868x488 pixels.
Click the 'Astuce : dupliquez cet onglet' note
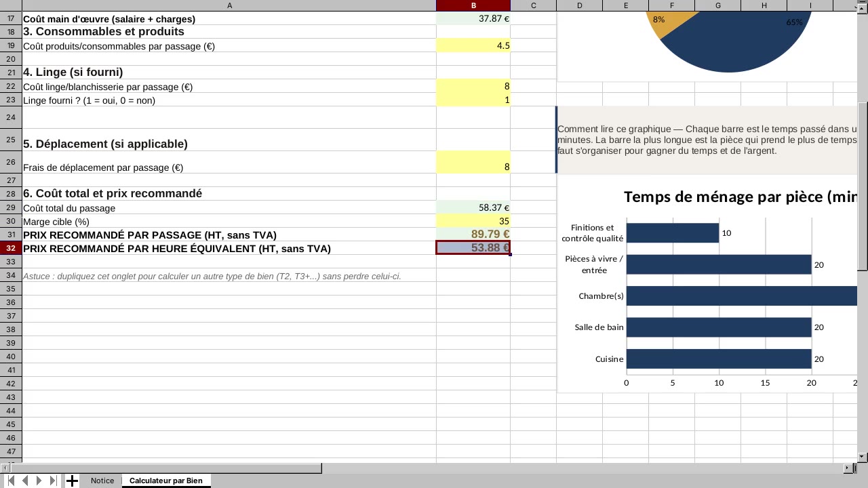[x=212, y=276]
